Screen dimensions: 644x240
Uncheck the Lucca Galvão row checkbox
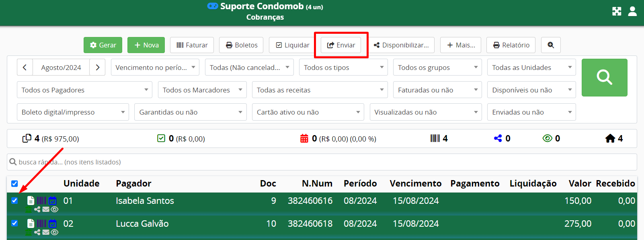(14, 223)
